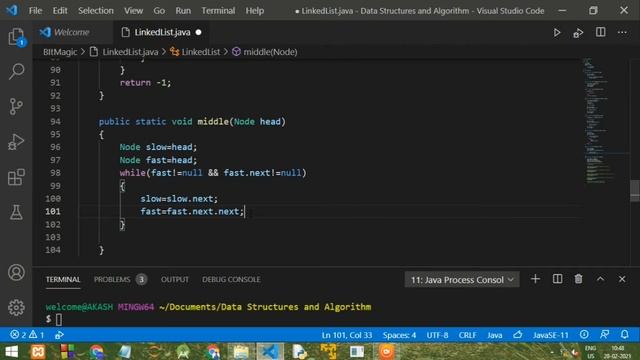Run the Java file with the play button
The height and width of the screenshot is (360, 640).
pos(557,33)
